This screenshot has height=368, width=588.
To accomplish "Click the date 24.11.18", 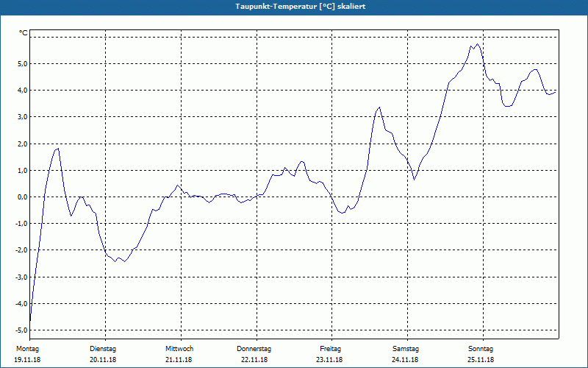I will click(405, 360).
